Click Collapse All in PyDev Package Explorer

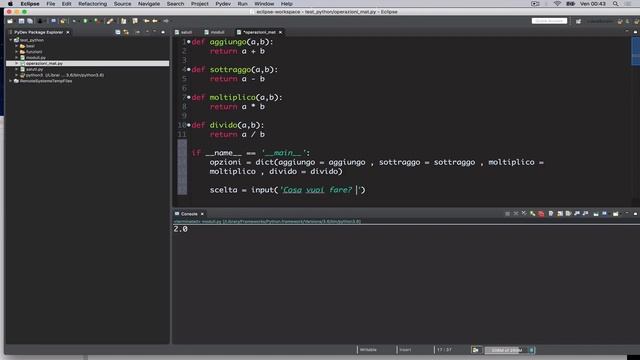click(x=118, y=32)
